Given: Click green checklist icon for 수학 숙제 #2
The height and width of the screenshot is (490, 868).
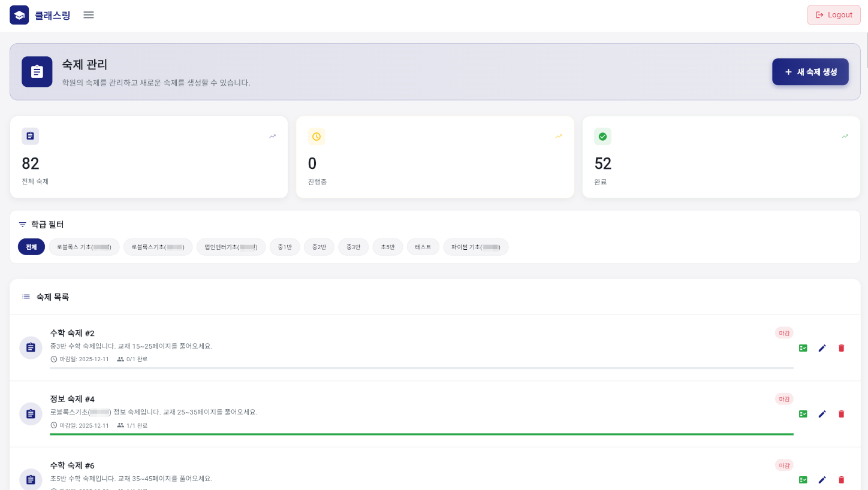Looking at the screenshot, I should (803, 348).
